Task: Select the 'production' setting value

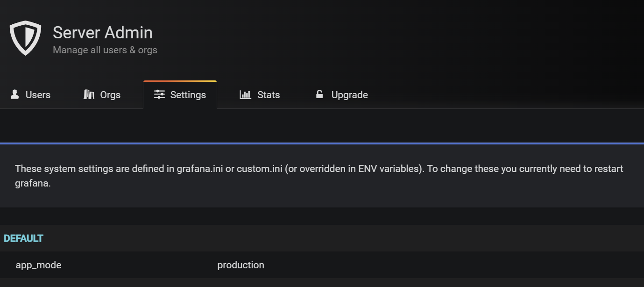Action: click(241, 265)
